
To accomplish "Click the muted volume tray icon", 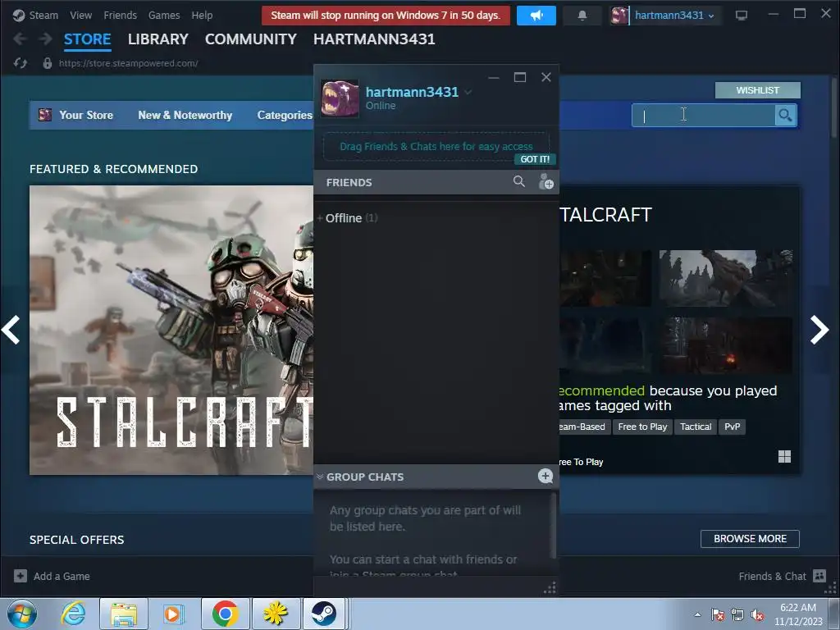I will click(x=757, y=615).
